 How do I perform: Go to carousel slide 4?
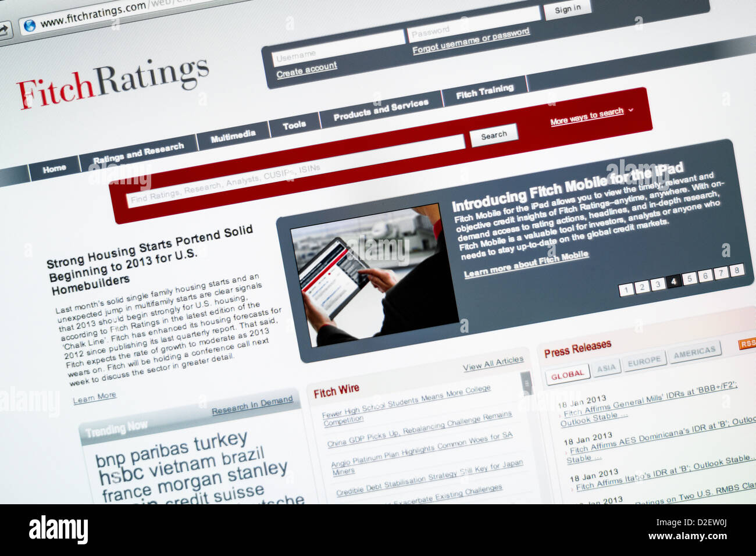point(673,281)
